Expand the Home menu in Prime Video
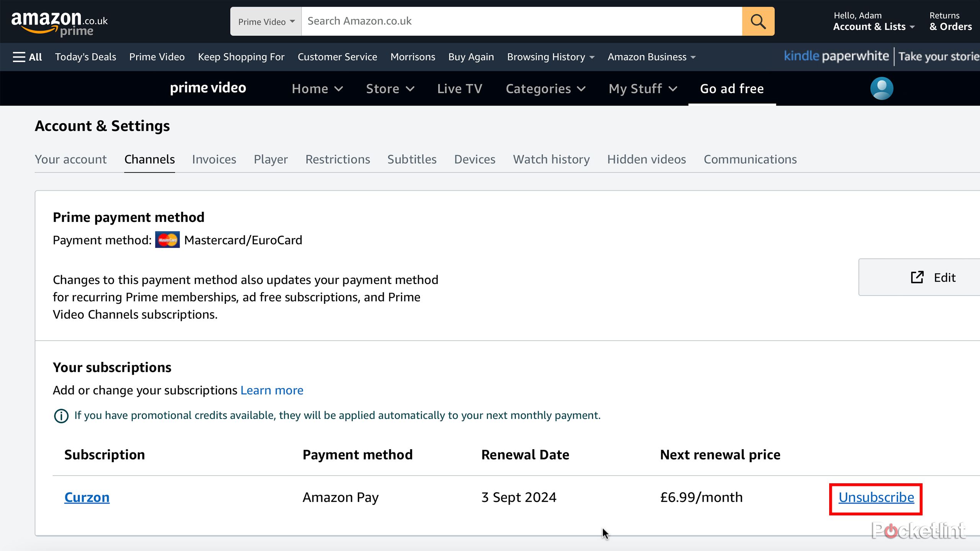This screenshot has width=980, height=551. 317,89
